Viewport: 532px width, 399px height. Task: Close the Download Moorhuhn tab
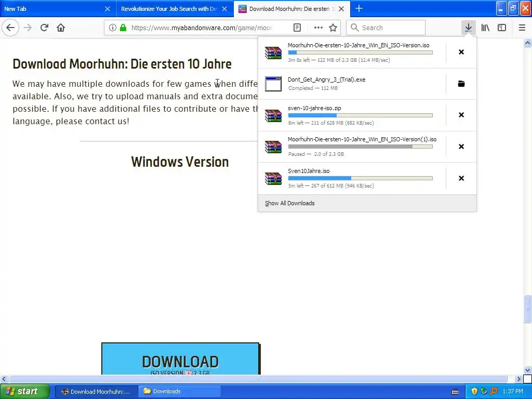[341, 9]
